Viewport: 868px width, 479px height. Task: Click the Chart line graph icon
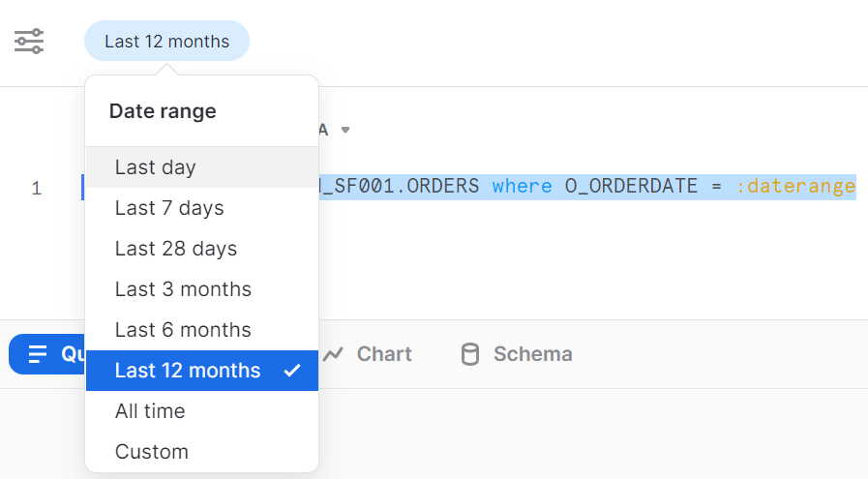(x=334, y=354)
